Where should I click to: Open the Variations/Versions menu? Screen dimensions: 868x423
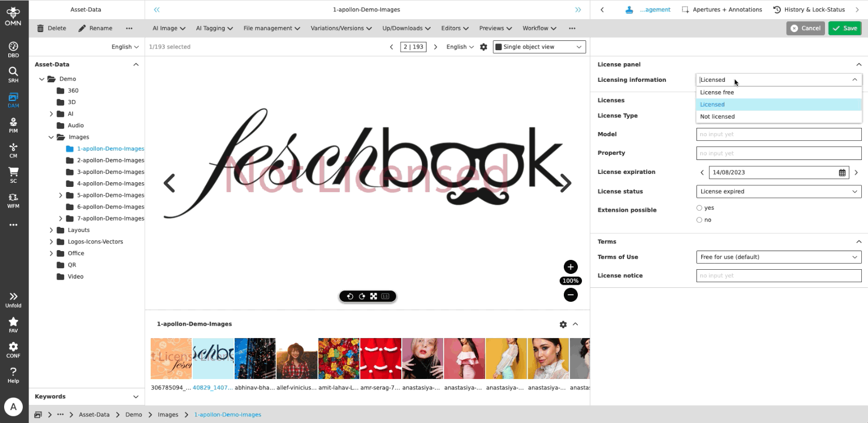tap(341, 28)
